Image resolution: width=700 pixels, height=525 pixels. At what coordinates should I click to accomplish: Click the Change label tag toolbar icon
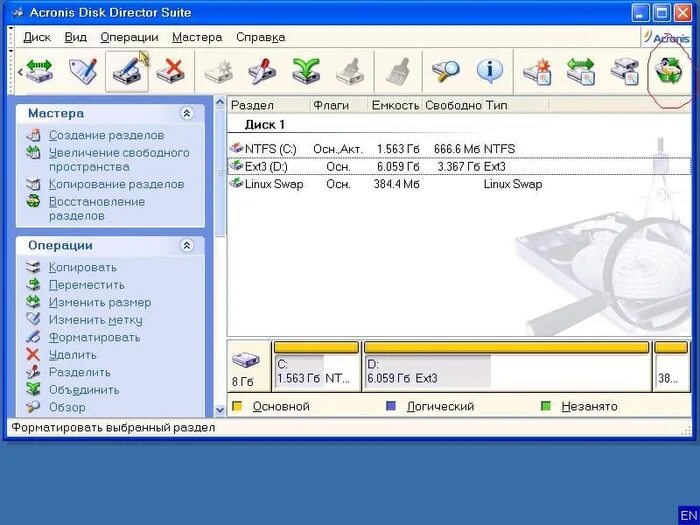[83, 71]
